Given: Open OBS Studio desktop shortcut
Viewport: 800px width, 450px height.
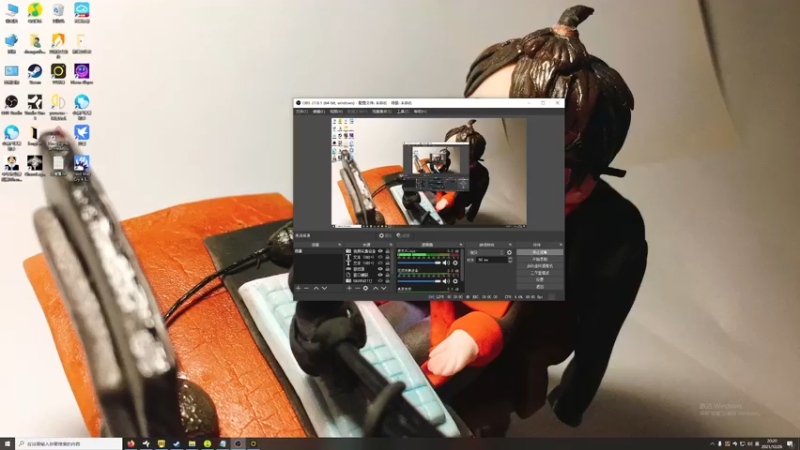Looking at the screenshot, I should [11, 104].
